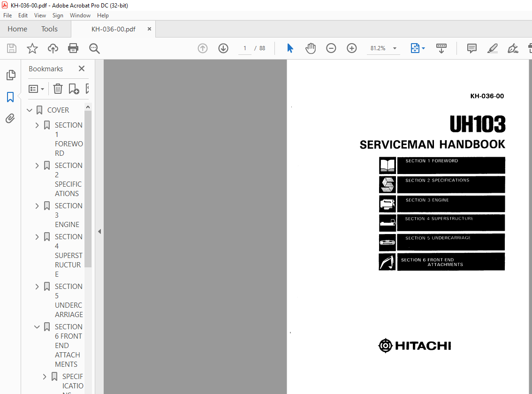The image size is (532, 394).
Task: Expand SECTION 4 SUPERSTRUCTURE bookmark
Action: pyautogui.click(x=37, y=237)
